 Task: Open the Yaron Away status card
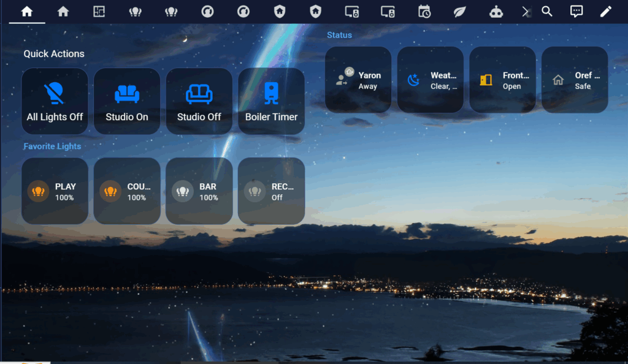pyautogui.click(x=358, y=80)
